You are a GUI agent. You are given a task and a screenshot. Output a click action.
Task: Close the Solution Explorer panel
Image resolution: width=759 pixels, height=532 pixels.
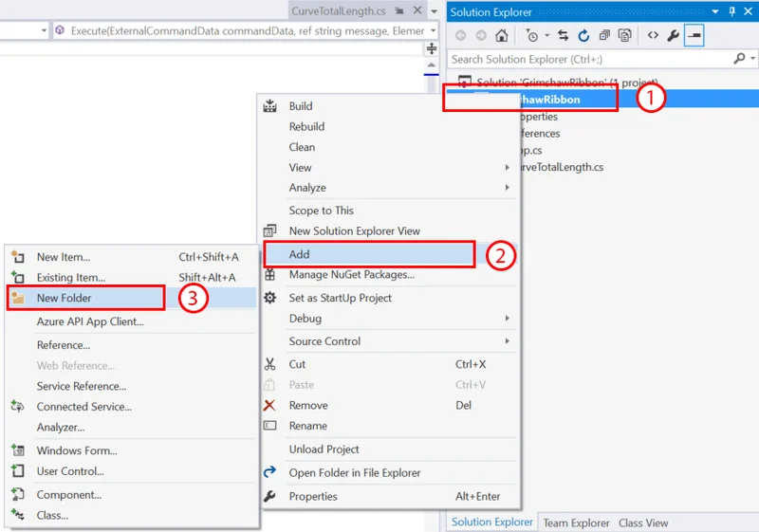click(749, 11)
